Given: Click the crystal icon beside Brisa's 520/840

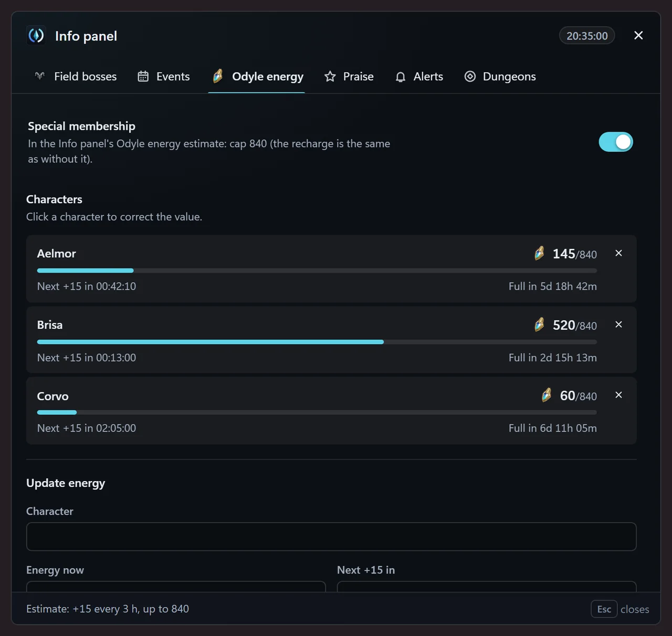Looking at the screenshot, I should (x=539, y=325).
